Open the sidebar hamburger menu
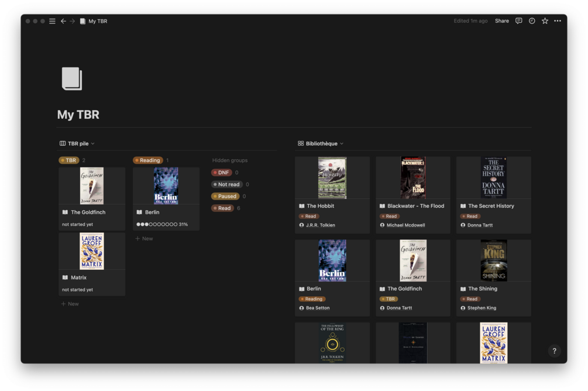 coord(53,21)
